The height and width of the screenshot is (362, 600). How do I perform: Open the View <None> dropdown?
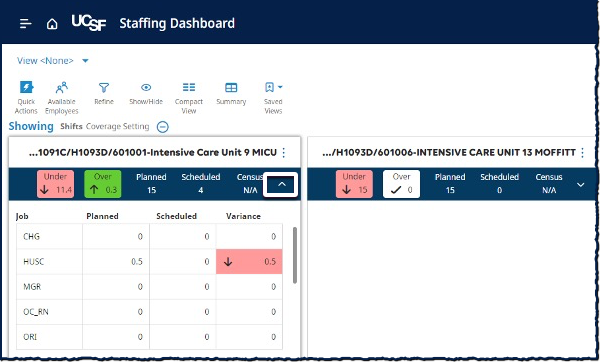(x=53, y=60)
